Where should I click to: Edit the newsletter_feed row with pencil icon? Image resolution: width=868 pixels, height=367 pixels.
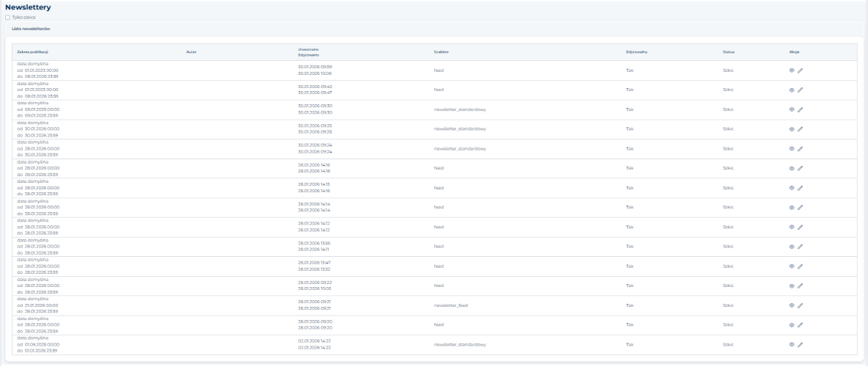800,305
